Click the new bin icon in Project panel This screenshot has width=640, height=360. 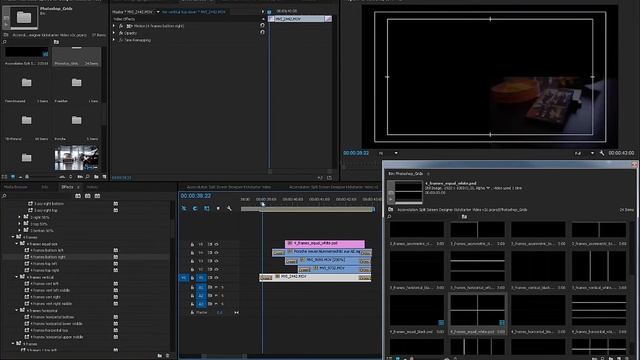(x=96, y=177)
